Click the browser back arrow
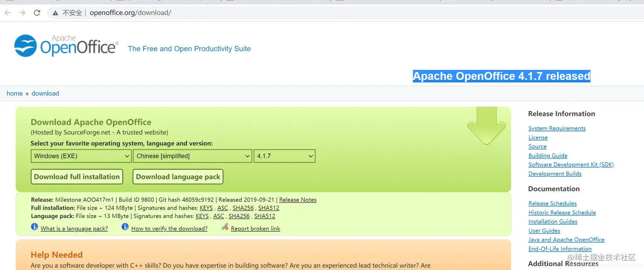Image resolution: width=644 pixels, height=270 pixels. tap(8, 13)
